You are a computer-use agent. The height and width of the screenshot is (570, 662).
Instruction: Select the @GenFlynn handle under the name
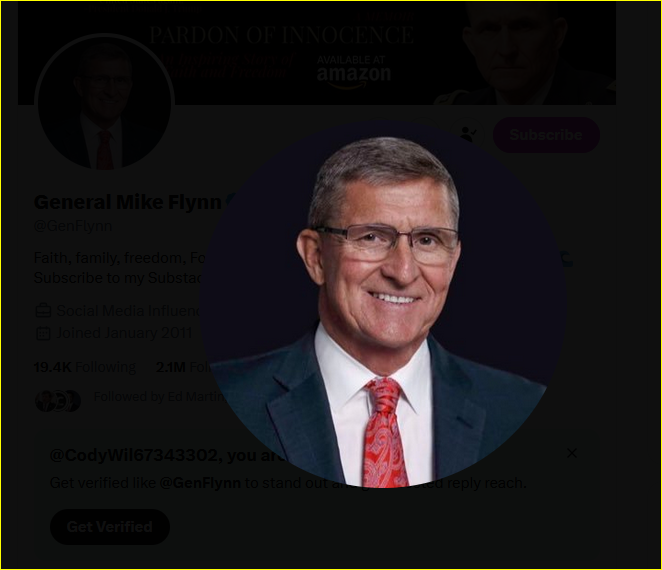point(73,226)
